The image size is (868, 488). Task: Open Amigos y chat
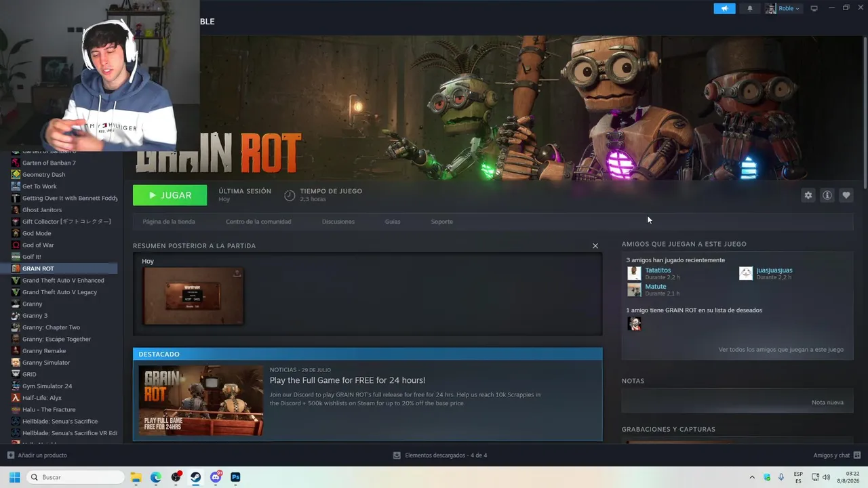click(x=837, y=455)
